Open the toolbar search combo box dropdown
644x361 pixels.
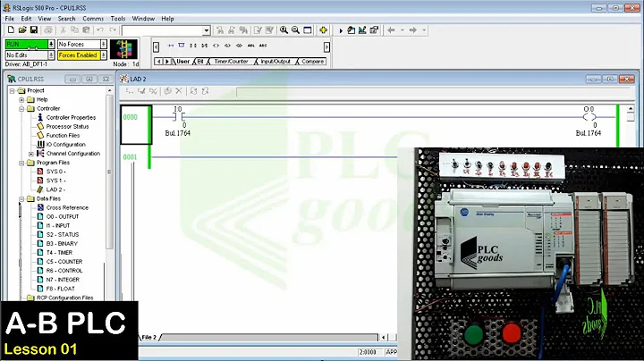pyautogui.click(x=207, y=30)
